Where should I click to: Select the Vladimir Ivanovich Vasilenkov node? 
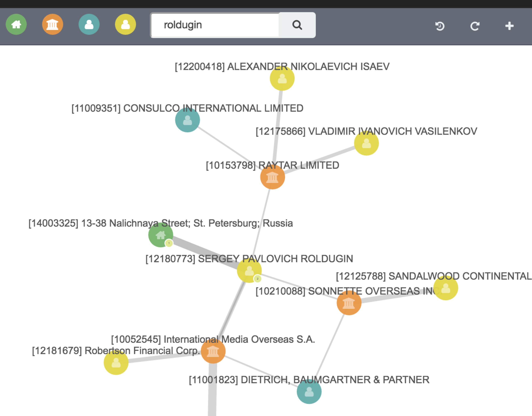pyautogui.click(x=366, y=143)
